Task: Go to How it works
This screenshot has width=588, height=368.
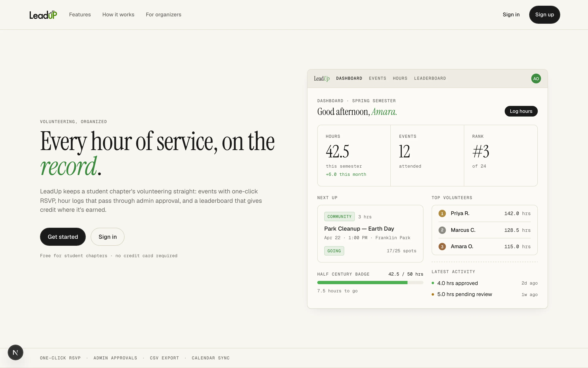Action: (118, 15)
